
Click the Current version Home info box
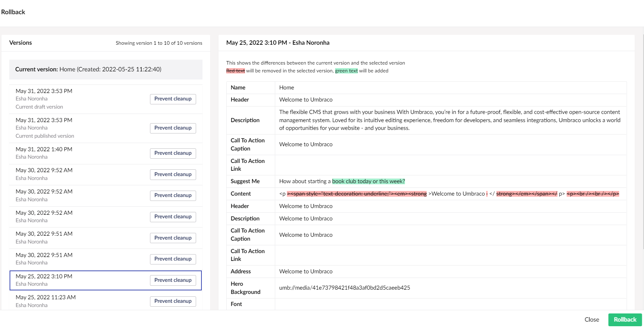click(106, 70)
